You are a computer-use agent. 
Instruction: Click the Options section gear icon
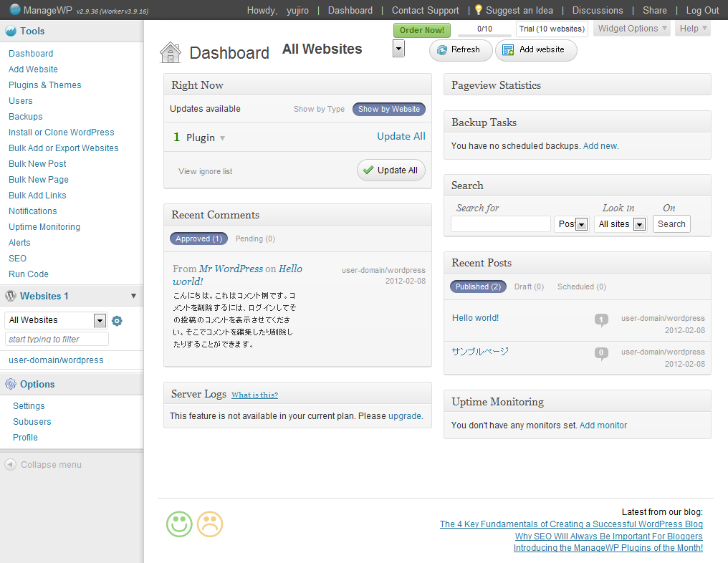click(x=11, y=384)
